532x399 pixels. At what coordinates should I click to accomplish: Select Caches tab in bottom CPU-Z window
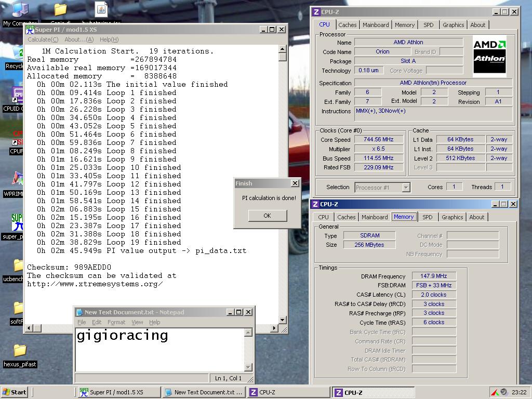coord(347,217)
